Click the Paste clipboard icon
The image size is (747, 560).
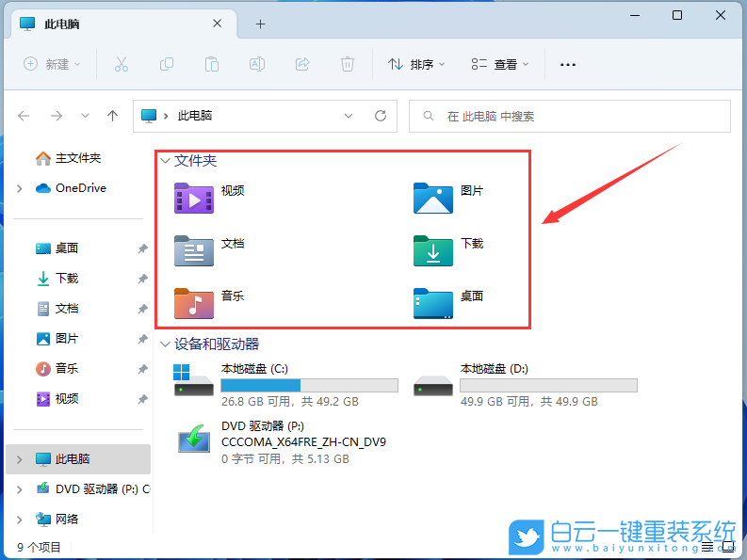coord(212,64)
